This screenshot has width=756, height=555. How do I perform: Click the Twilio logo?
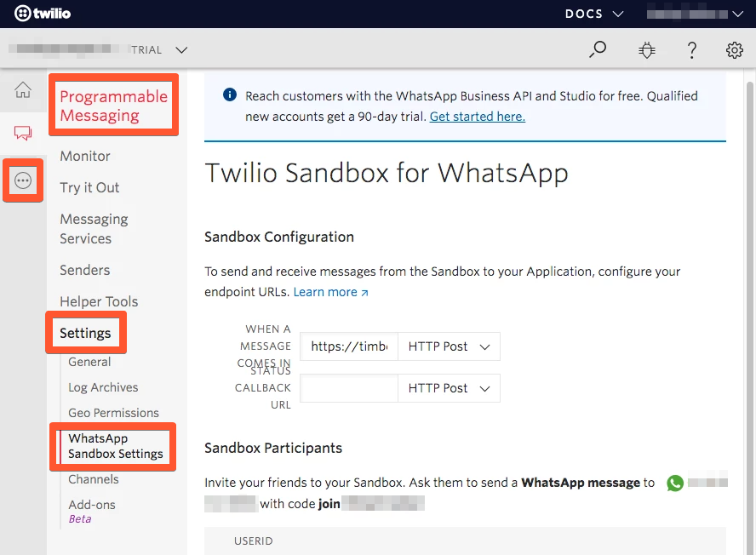pos(43,13)
